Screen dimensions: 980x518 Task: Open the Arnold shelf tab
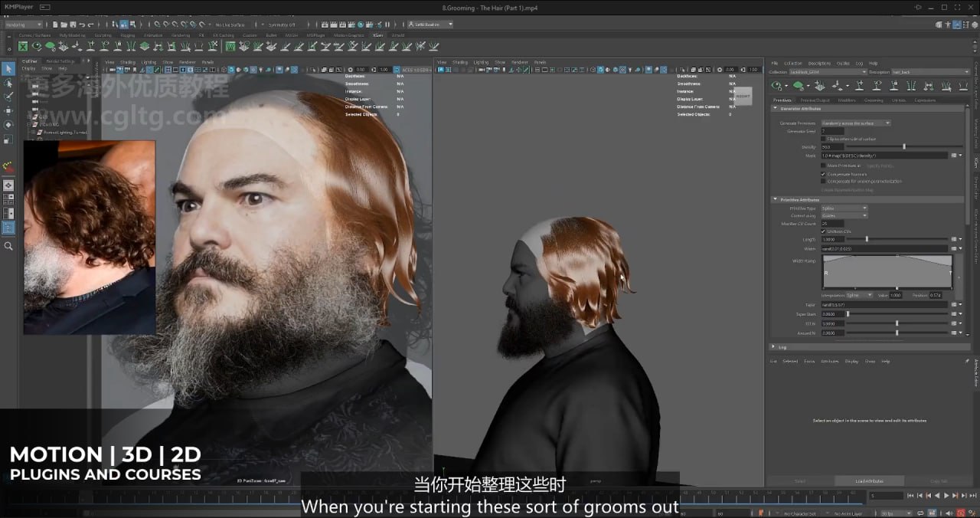click(x=398, y=34)
